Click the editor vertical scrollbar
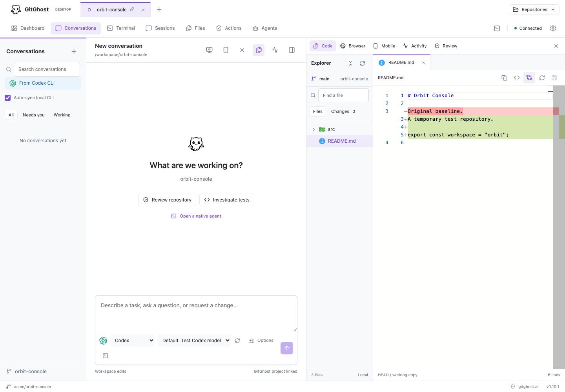This screenshot has width=565, height=392. (x=559, y=227)
